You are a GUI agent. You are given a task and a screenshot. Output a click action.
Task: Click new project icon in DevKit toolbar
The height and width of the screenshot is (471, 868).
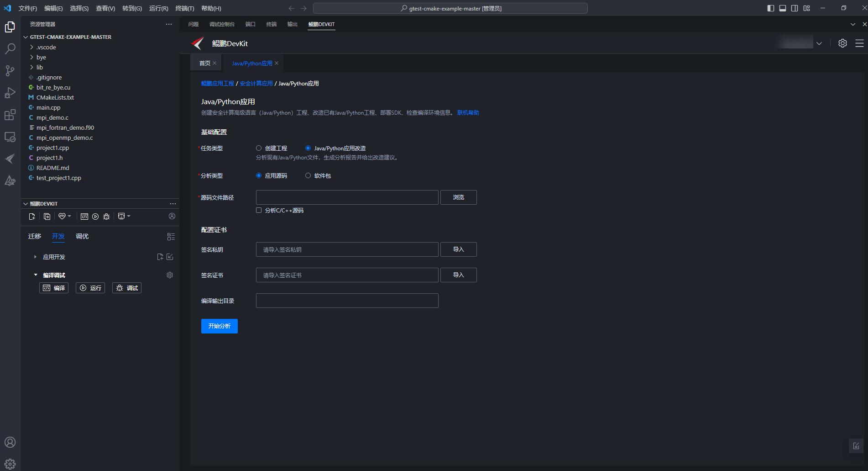[32, 217]
